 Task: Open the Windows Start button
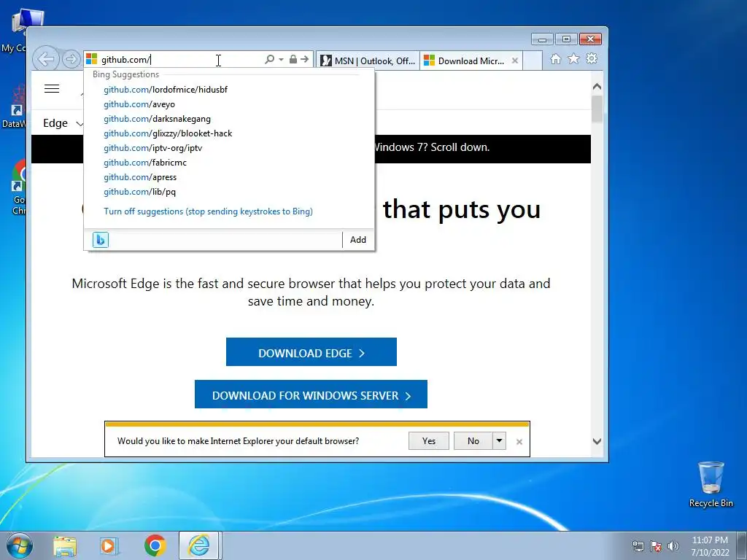(20, 545)
